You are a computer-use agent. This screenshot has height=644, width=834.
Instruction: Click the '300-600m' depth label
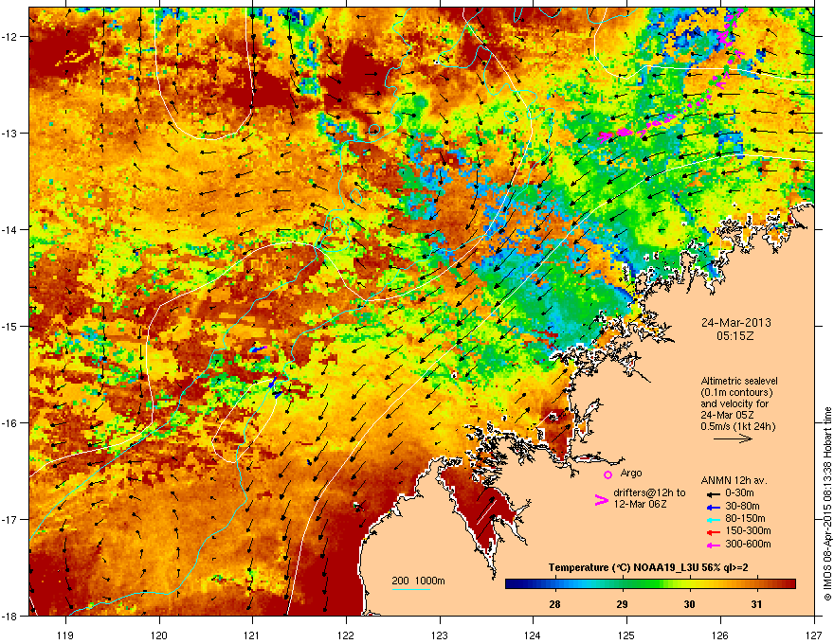(748, 545)
